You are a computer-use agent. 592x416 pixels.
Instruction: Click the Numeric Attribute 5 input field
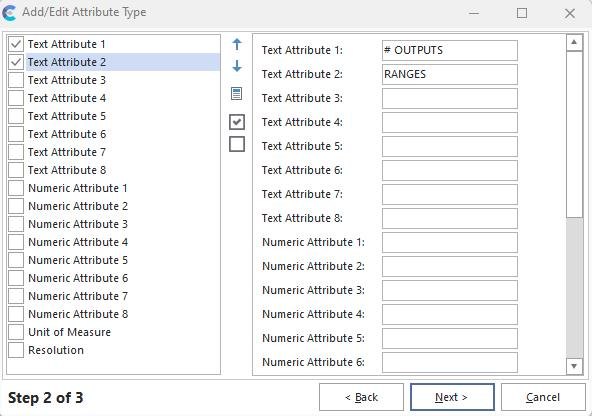tap(450, 338)
